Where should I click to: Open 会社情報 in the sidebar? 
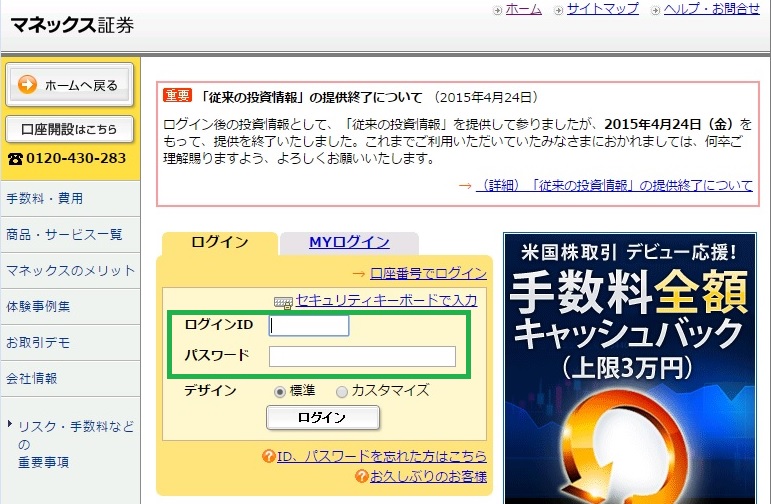click(x=70, y=378)
